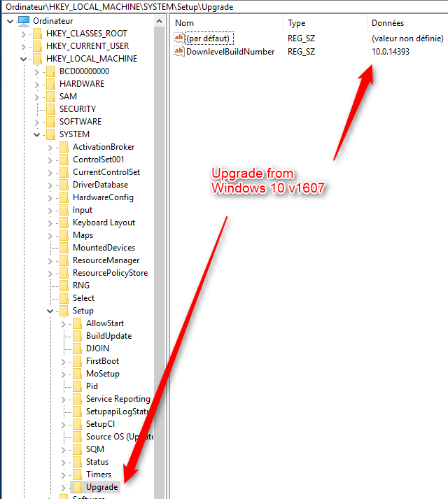Expand the HKEY_CLASSES_ROOT hive
This screenshot has height=499, width=448.
(x=23, y=34)
